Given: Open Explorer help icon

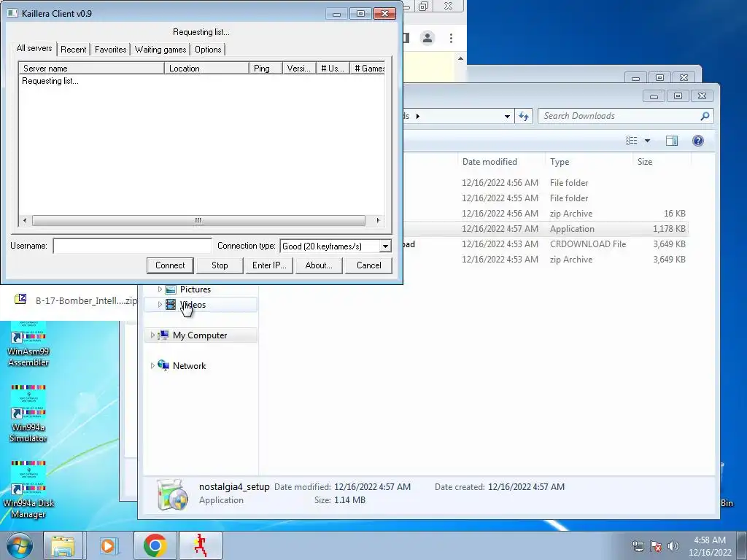Looking at the screenshot, I should [698, 141].
